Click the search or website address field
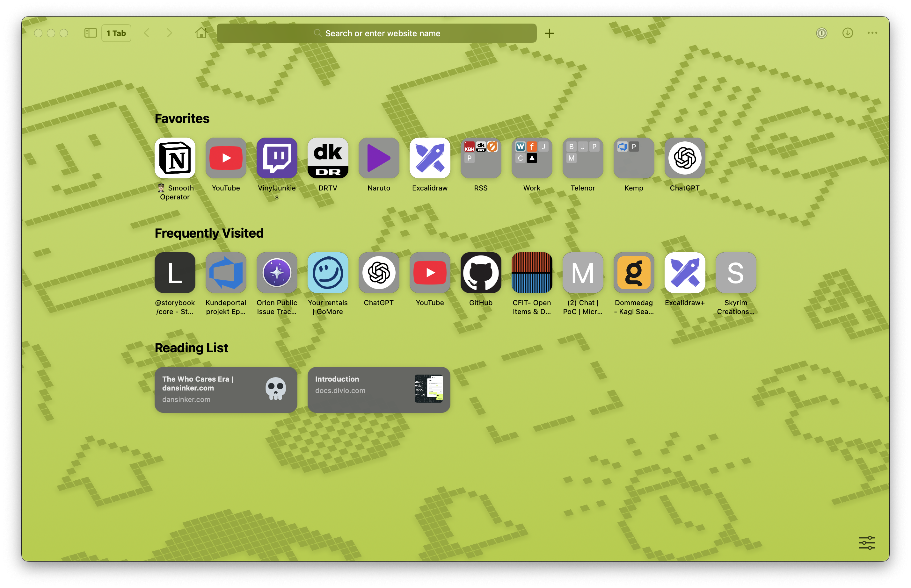The image size is (911, 588). point(376,33)
